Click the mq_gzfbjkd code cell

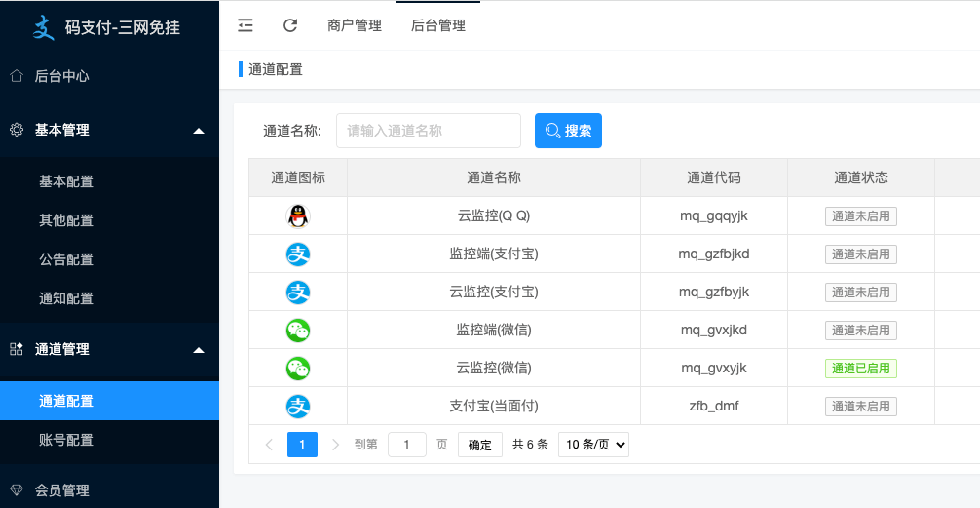coord(714,254)
